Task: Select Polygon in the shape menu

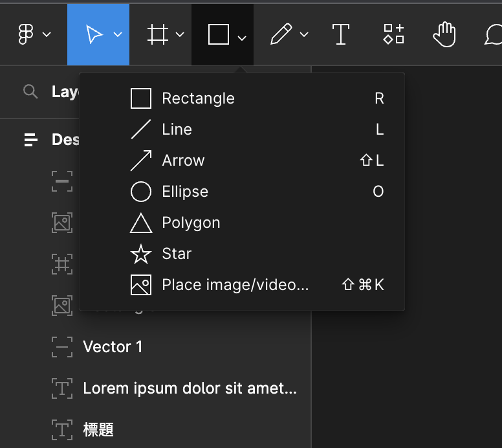Action: (x=191, y=223)
